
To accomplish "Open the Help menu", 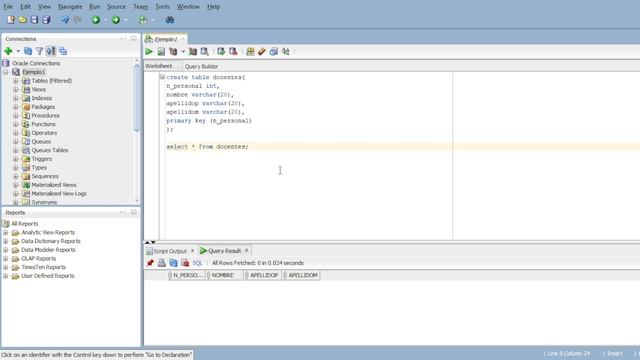I will (213, 7).
